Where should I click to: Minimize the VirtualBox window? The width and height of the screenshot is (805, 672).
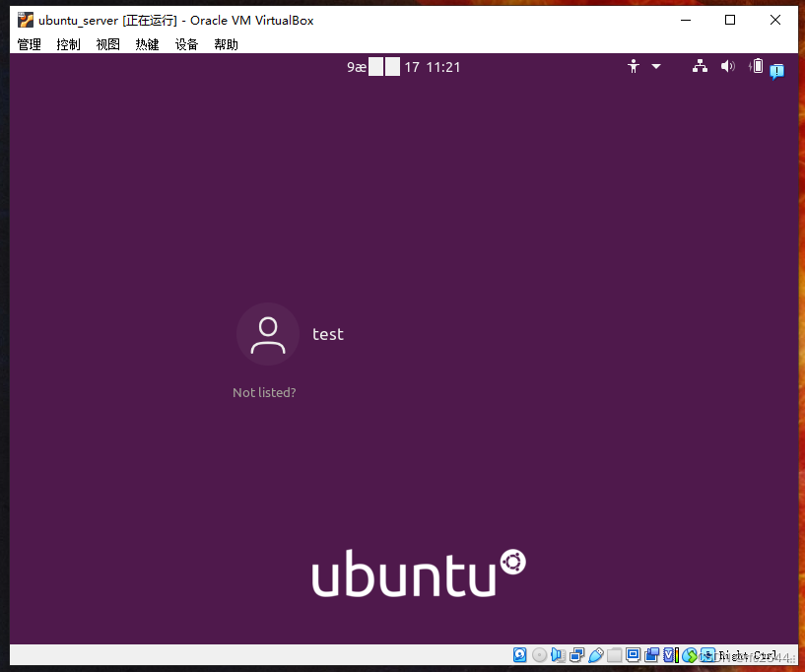[x=686, y=20]
